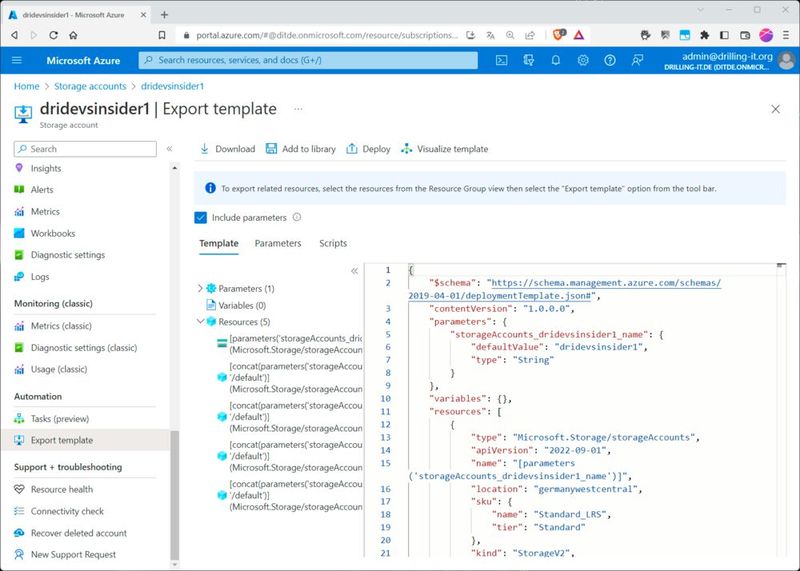Click dridevsinsider1 breadcrumb link
The width and height of the screenshot is (800, 571).
coord(172,86)
